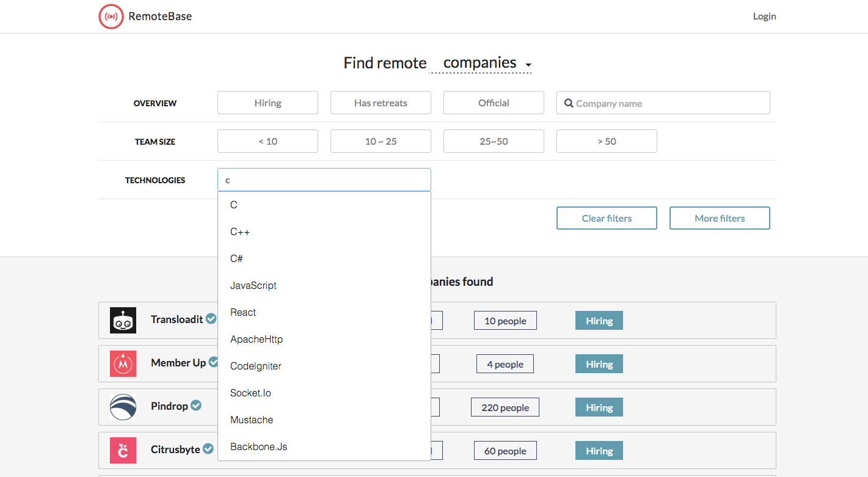Click the Login link
The height and width of the screenshot is (477, 868).
point(764,16)
